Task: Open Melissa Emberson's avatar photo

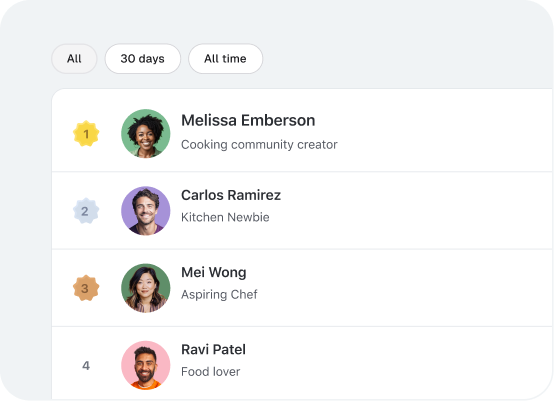Action: tap(146, 134)
